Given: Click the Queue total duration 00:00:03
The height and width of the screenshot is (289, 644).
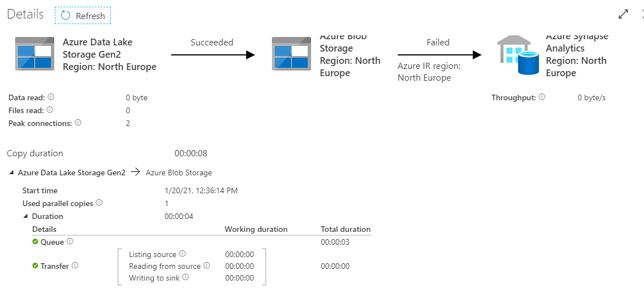Looking at the screenshot, I should [335, 242].
